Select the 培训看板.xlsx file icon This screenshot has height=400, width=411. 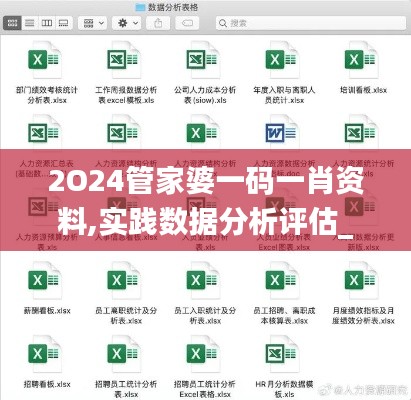click(x=361, y=60)
